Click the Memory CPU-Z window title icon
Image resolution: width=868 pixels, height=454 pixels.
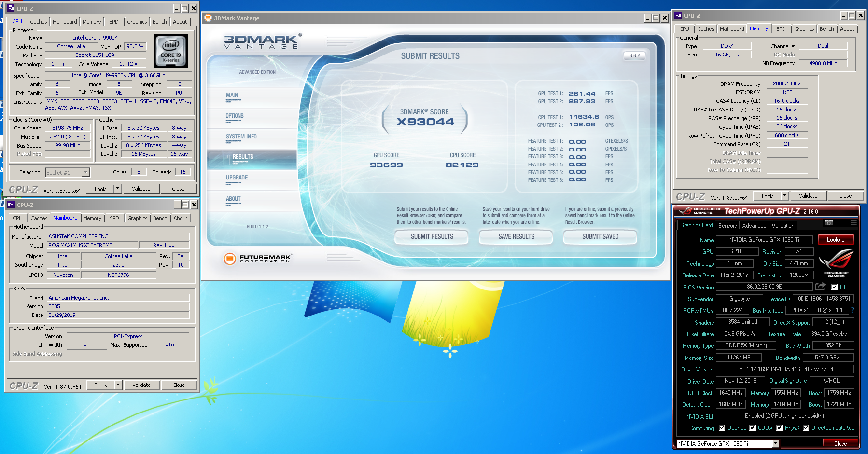678,15
